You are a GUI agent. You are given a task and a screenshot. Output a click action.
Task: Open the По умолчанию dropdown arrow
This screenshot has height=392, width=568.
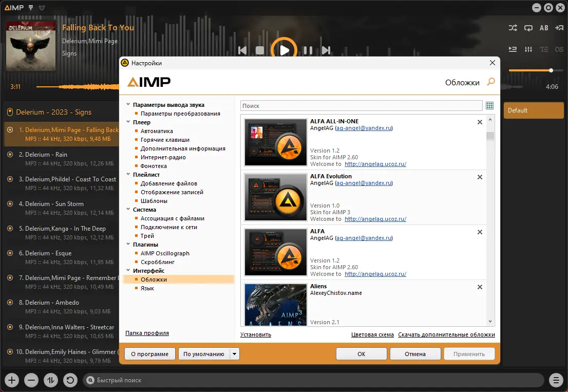click(x=234, y=354)
